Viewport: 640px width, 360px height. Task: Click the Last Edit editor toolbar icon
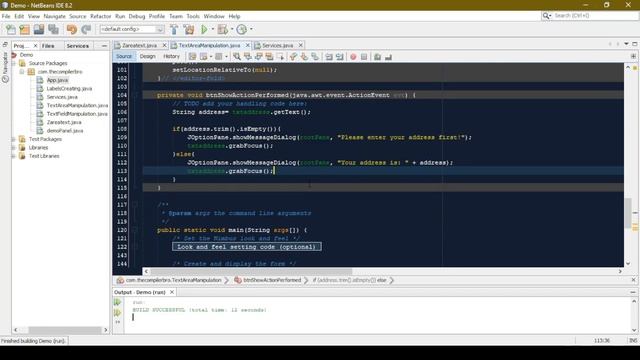(x=192, y=57)
